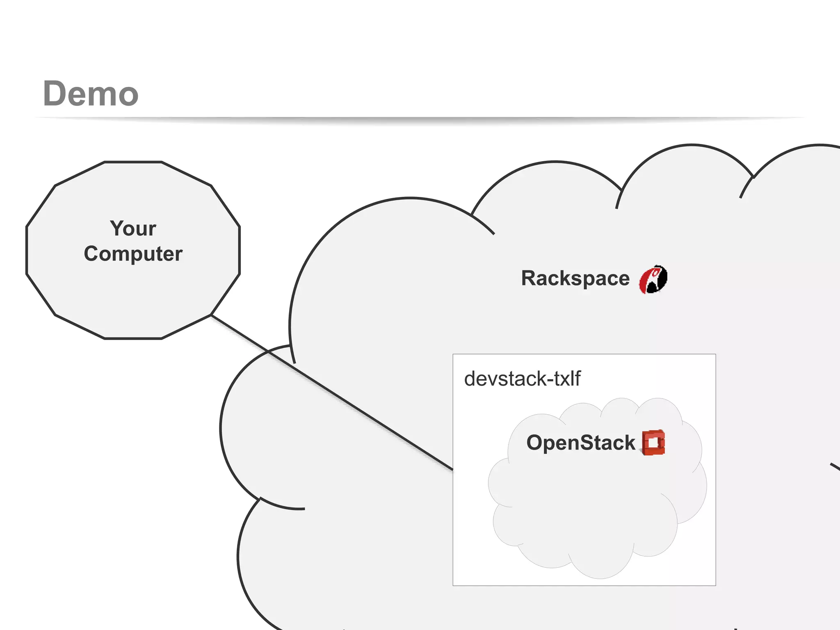Click the Rackspace logo icon
The width and height of the screenshot is (840, 630).
(653, 279)
